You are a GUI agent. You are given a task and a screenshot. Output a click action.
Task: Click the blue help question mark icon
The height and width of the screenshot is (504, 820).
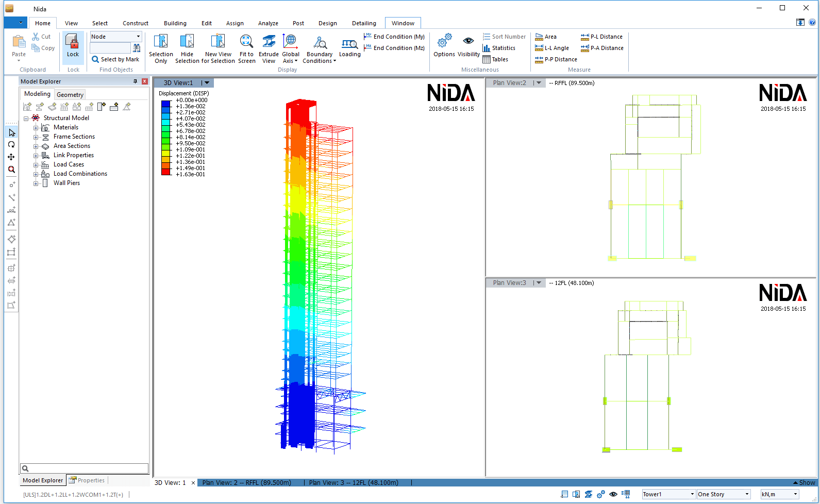click(812, 22)
